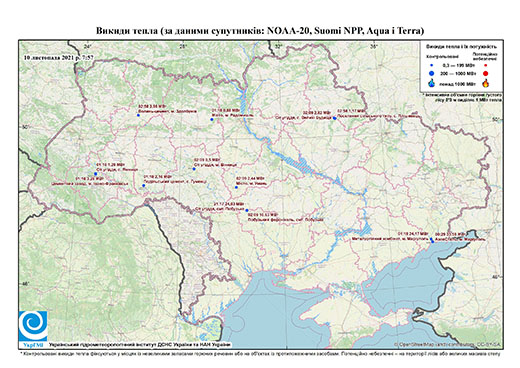Click the blue marker near Radomyshl
Screen dimensions: 520x368
(212, 119)
